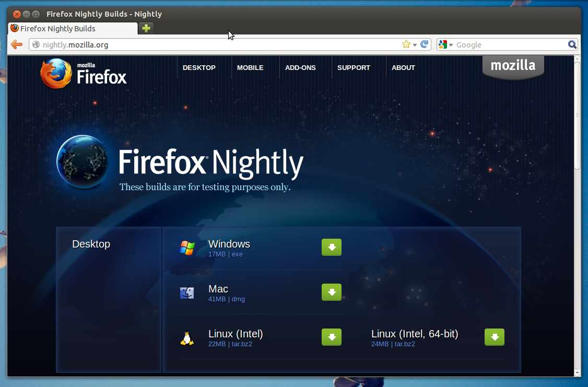588x387 pixels.
Task: Click 'These builds are for testing purposes only'
Action: tap(205, 187)
